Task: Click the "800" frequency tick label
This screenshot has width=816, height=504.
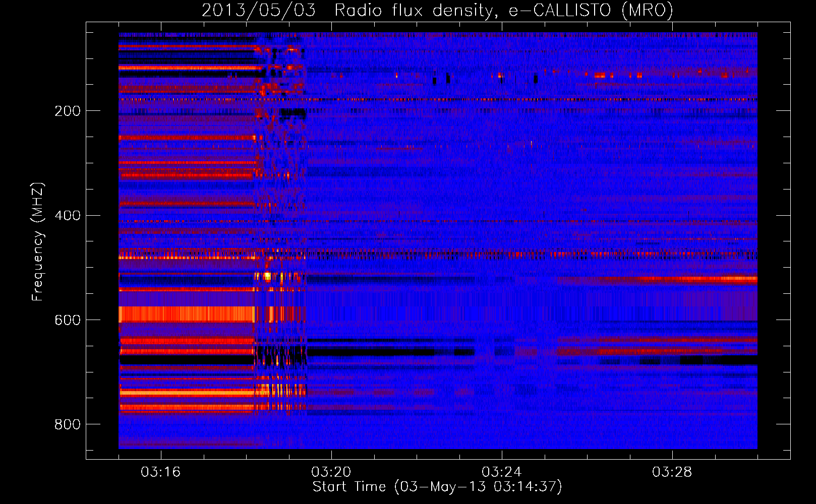Action: click(68, 424)
